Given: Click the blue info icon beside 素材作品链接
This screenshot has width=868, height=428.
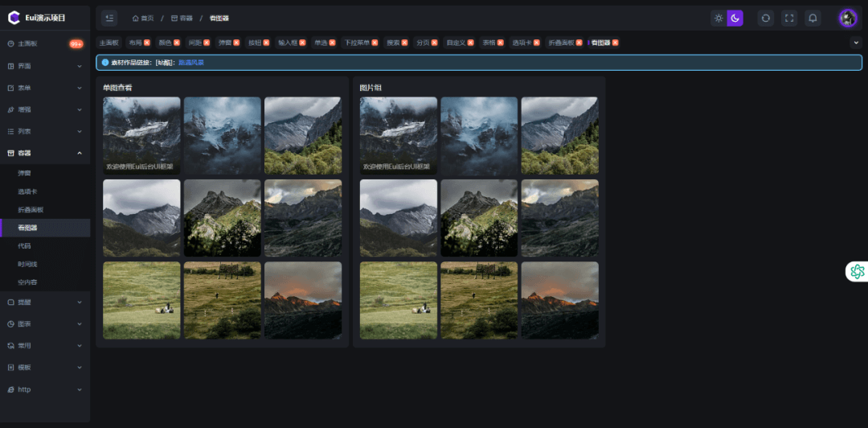Looking at the screenshot, I should tap(105, 63).
